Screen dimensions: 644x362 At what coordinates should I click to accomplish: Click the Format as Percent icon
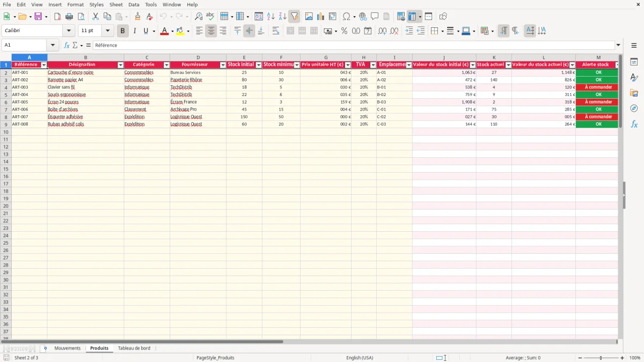tap(345, 31)
